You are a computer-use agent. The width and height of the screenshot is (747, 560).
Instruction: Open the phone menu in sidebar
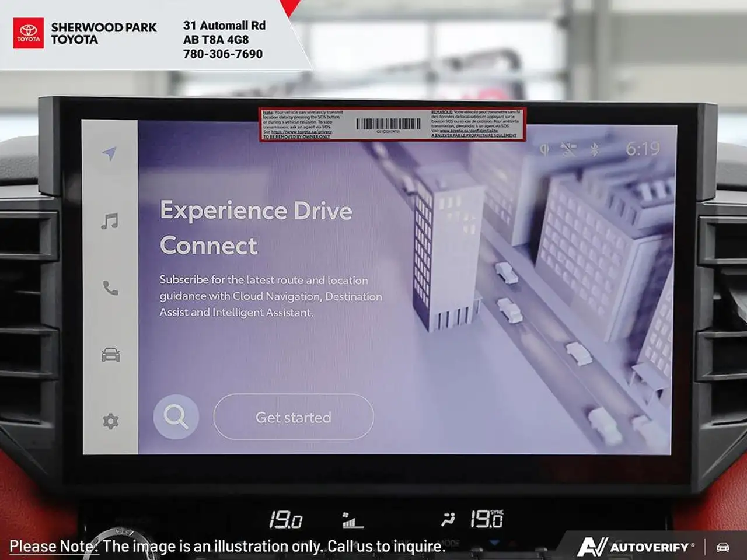(x=110, y=288)
